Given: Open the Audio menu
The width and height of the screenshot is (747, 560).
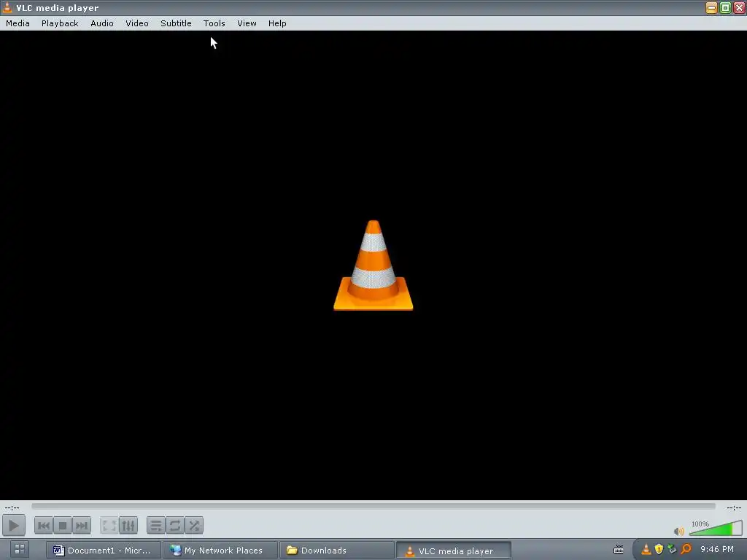Looking at the screenshot, I should pyautogui.click(x=102, y=23).
